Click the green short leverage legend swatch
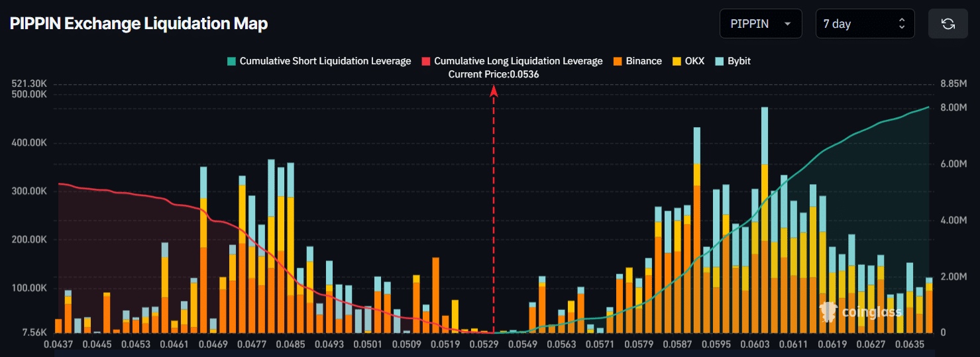 click(x=231, y=61)
